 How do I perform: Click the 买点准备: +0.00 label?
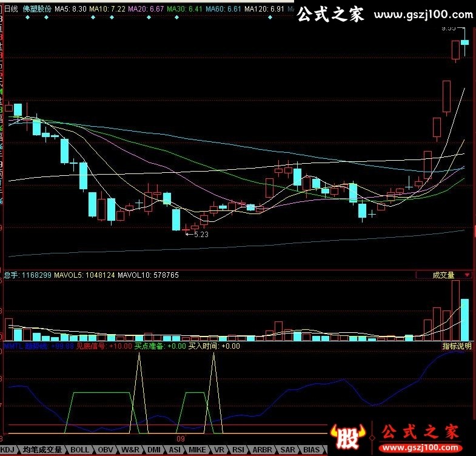160,346
